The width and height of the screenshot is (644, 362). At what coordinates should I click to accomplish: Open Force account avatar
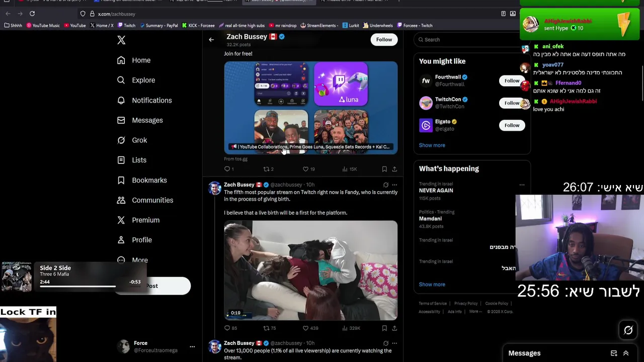(x=123, y=346)
